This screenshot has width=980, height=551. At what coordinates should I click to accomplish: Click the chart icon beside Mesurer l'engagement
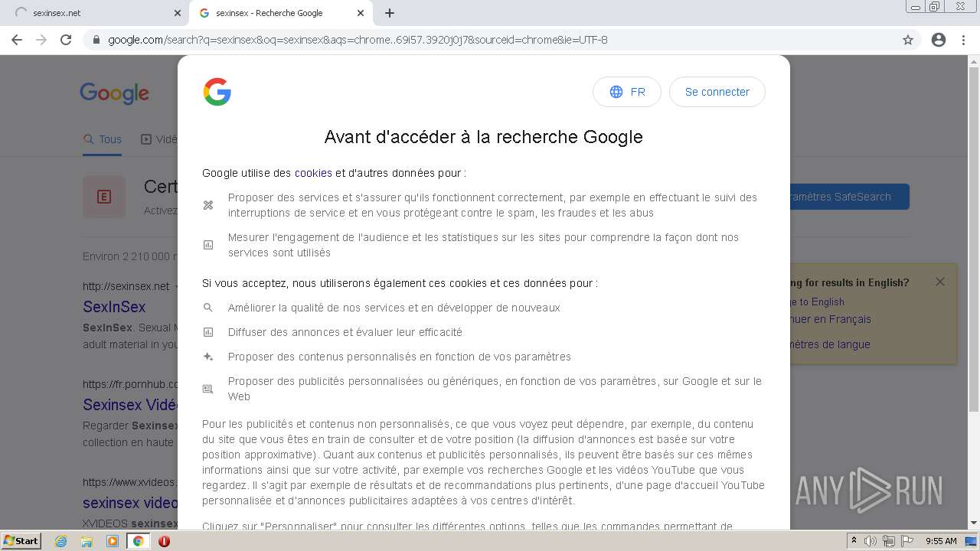(207, 245)
